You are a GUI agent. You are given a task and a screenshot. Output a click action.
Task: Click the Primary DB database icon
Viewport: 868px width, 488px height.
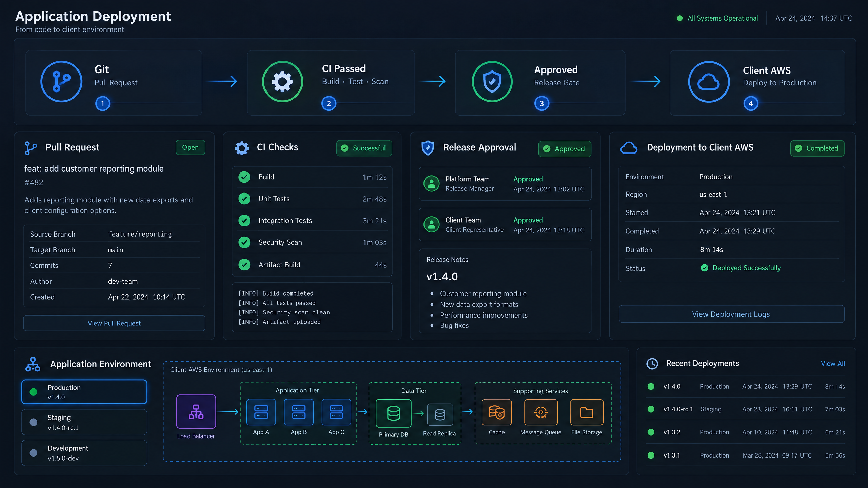pyautogui.click(x=393, y=413)
